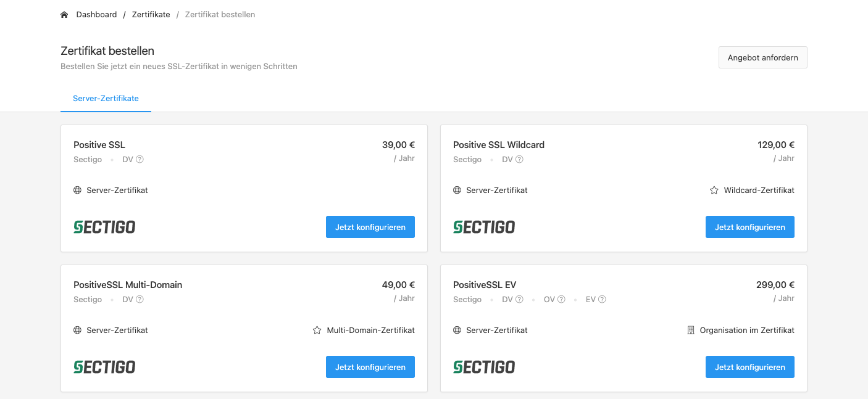Image resolution: width=868 pixels, height=399 pixels.
Task: Navigate to Zertifikate in the breadcrumb
Action: 151,15
